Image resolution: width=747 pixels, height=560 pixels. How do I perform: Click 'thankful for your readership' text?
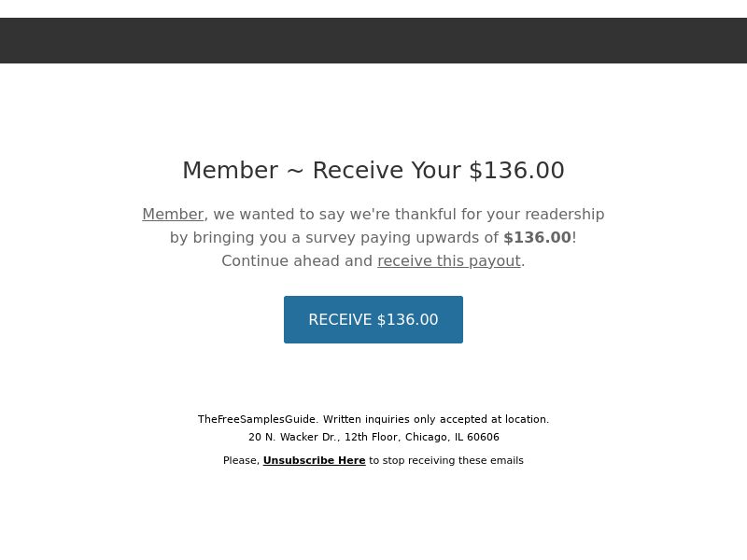click(500, 215)
